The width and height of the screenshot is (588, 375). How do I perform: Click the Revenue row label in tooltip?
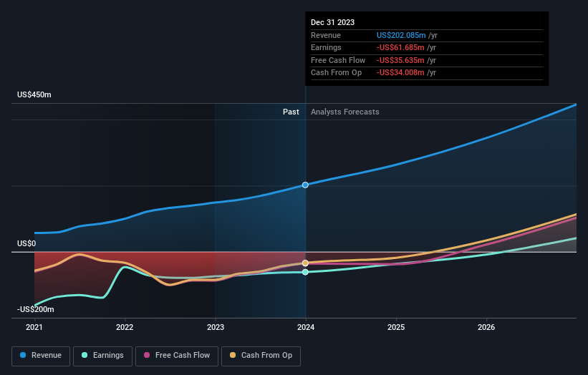click(x=326, y=35)
